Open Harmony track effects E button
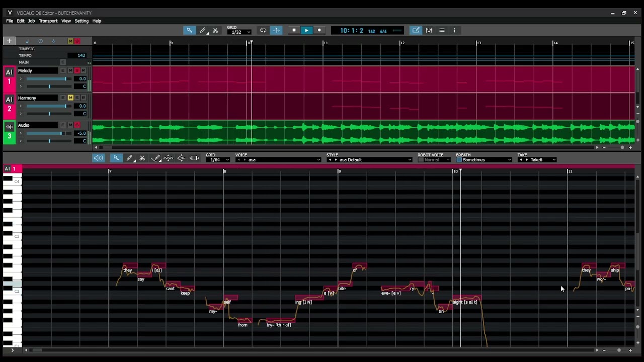 63,98
